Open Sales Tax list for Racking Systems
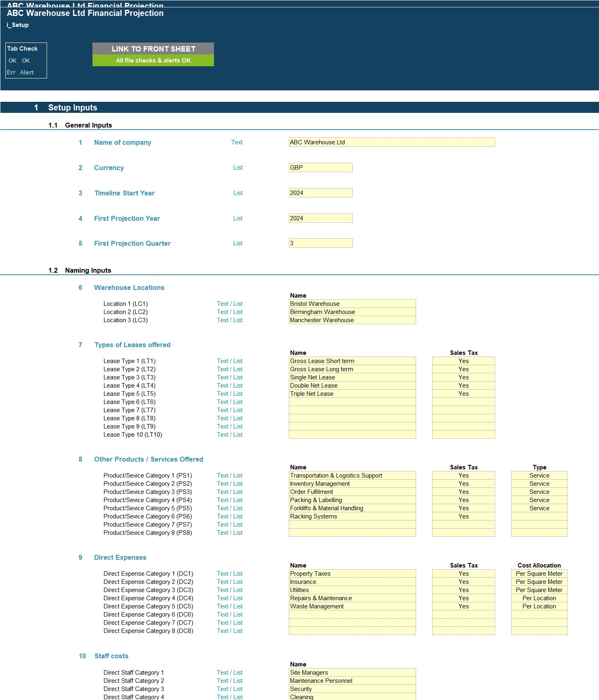The image size is (599, 700). 464,516
